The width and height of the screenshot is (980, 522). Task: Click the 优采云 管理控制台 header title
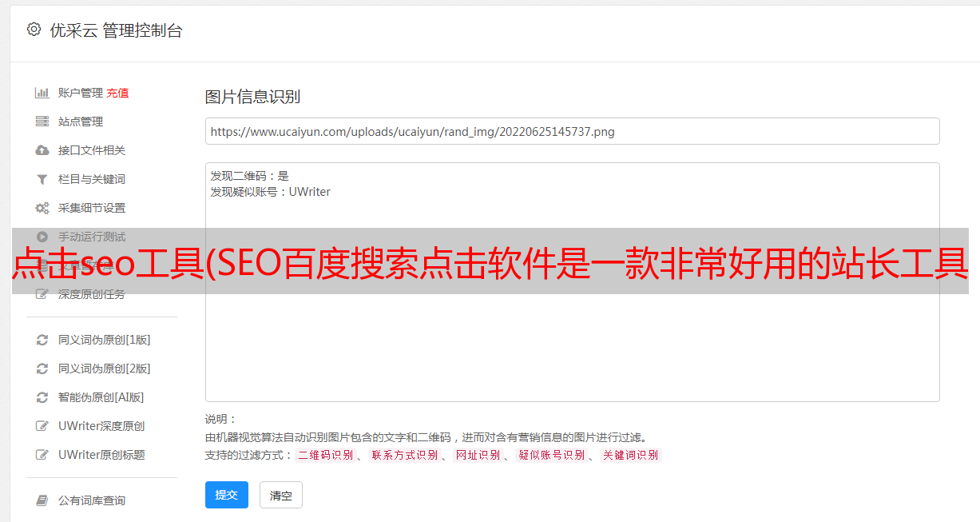click(116, 30)
